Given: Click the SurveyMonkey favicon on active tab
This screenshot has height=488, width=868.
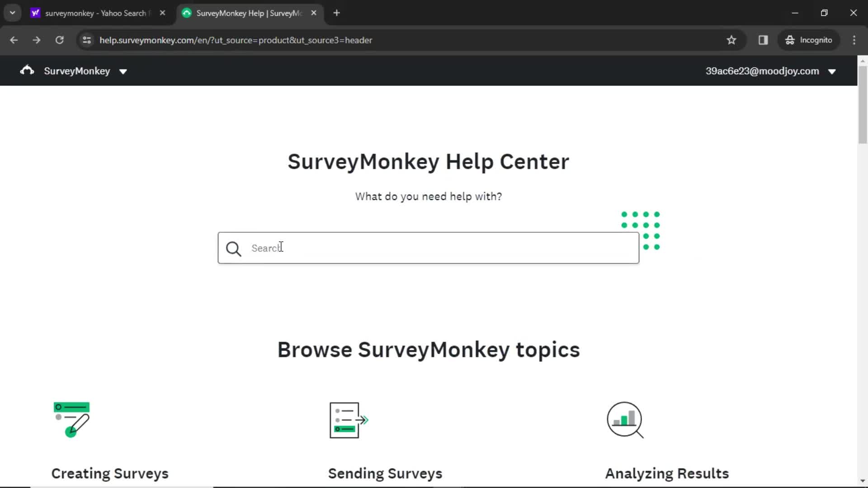Looking at the screenshot, I should [x=187, y=13].
